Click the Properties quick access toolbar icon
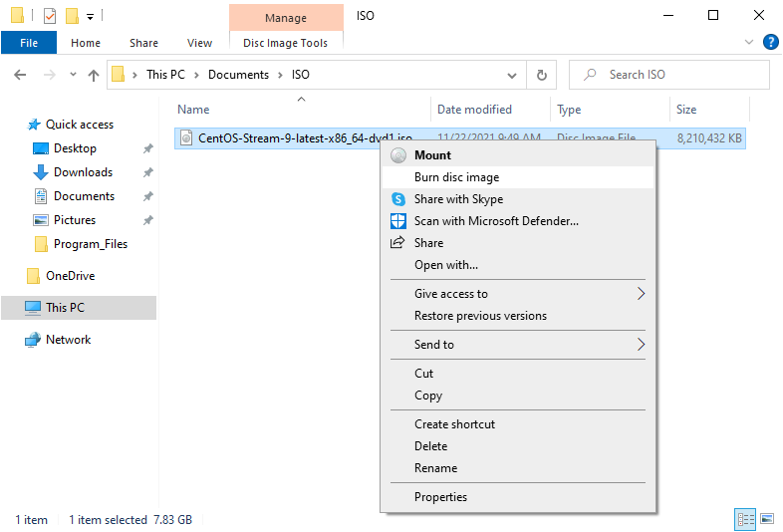This screenshot has height=532, width=783. 49,16
